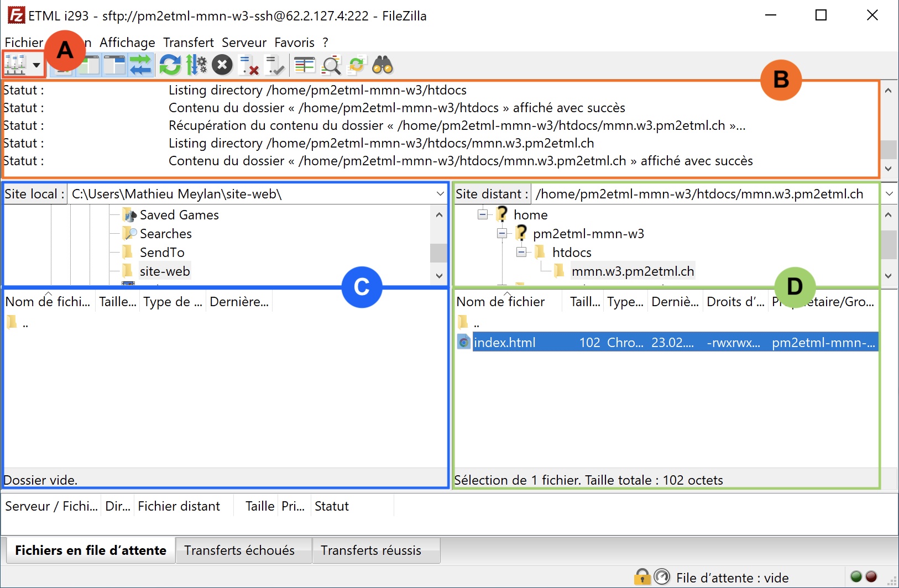Expand the Site distant path dropdown
The height and width of the screenshot is (588, 899).
(889, 194)
